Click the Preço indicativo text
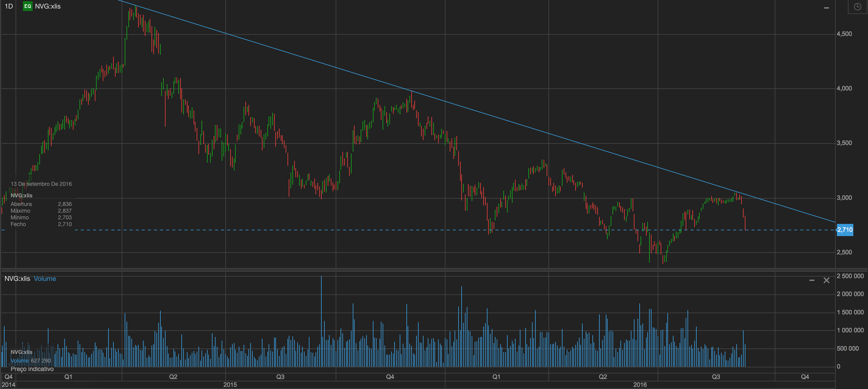The image size is (868, 389). [32, 369]
